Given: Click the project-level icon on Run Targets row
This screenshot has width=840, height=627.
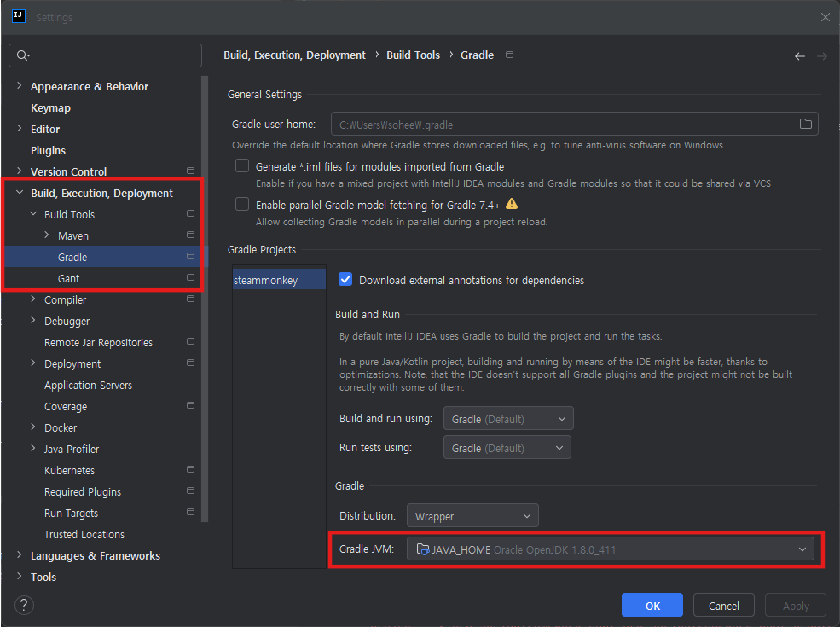Looking at the screenshot, I should click(x=190, y=513).
